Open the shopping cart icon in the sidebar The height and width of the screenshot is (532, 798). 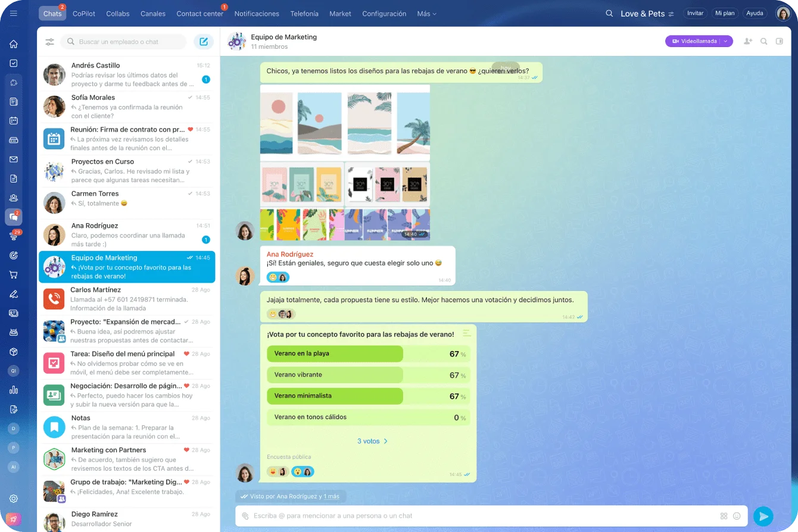point(13,274)
